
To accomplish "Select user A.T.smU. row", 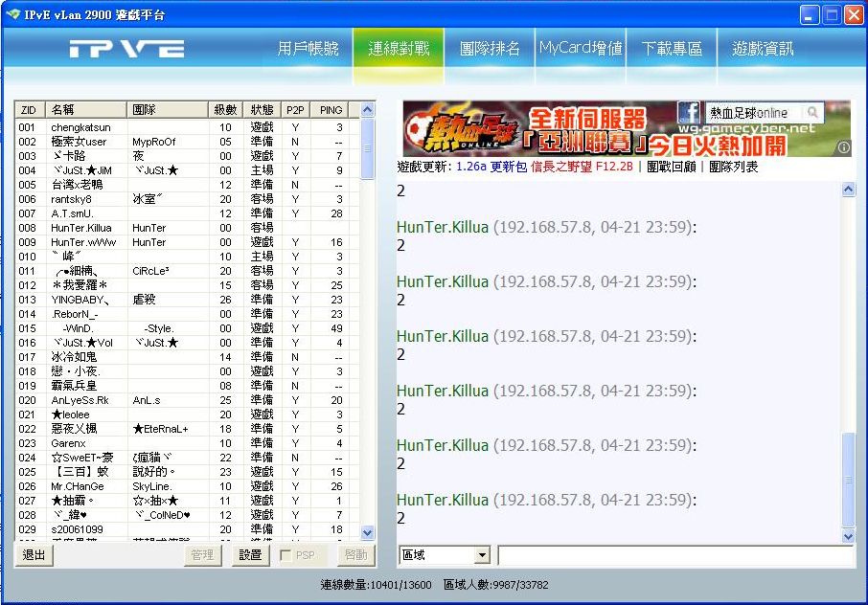I will coord(187,213).
